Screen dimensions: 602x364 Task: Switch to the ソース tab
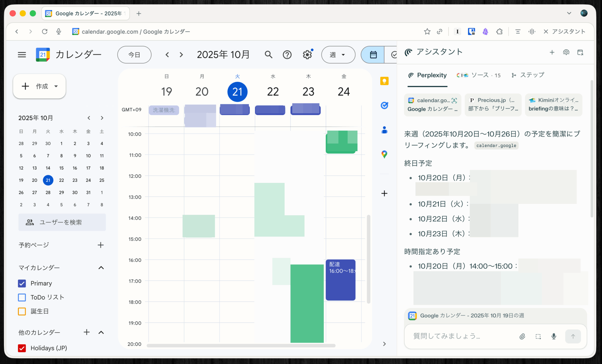tap(479, 75)
